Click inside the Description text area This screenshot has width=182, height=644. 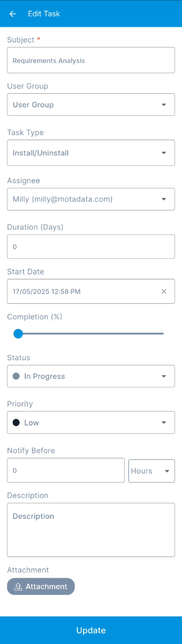[x=91, y=530]
